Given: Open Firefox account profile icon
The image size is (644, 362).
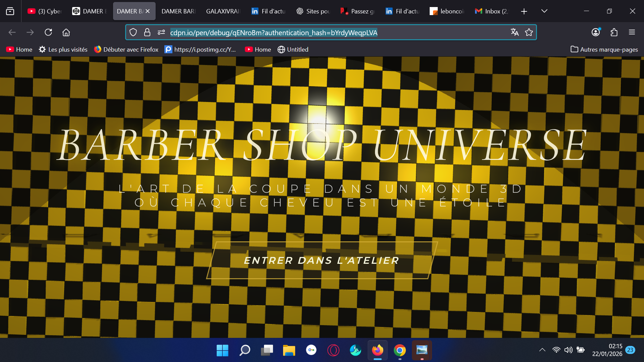Looking at the screenshot, I should [x=596, y=32].
